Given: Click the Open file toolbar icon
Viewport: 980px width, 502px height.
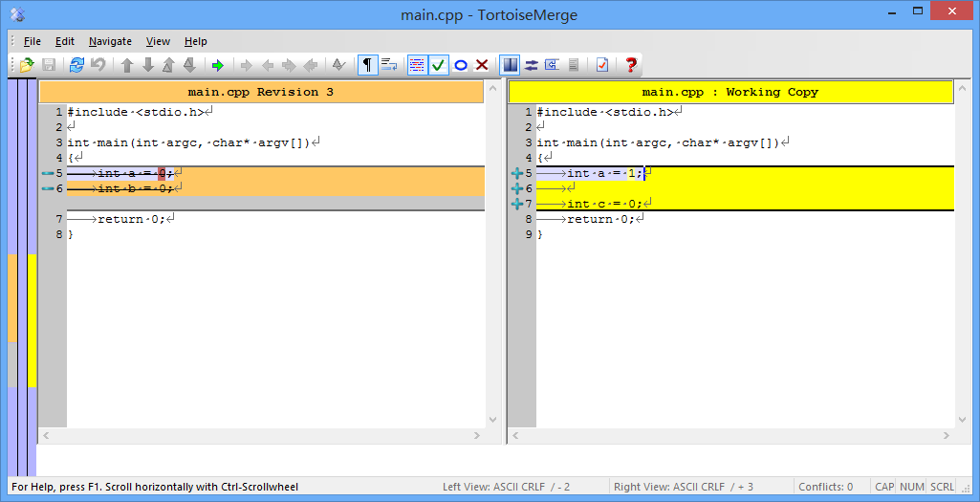Looking at the screenshot, I should [27, 65].
